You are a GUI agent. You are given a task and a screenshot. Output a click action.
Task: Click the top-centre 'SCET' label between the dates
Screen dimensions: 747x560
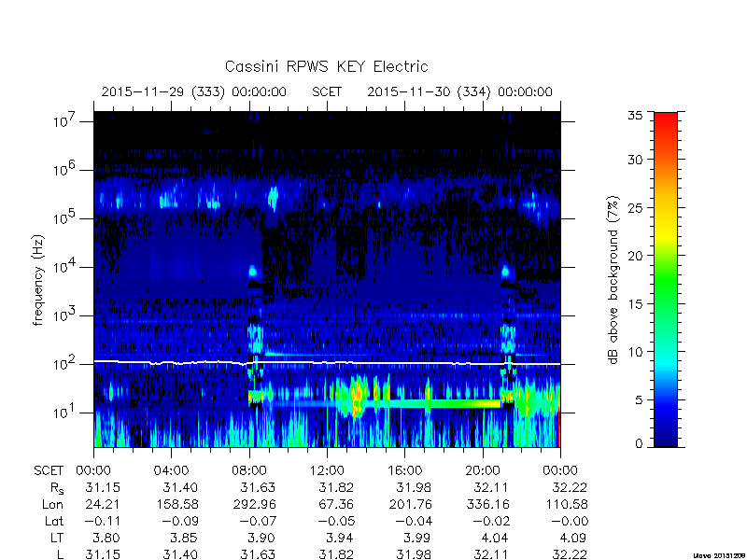pyautogui.click(x=327, y=91)
